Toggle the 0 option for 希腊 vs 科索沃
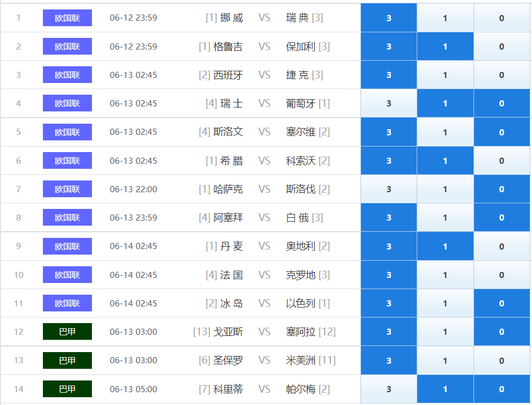Screen dimensions: 532x405 [x=502, y=161]
